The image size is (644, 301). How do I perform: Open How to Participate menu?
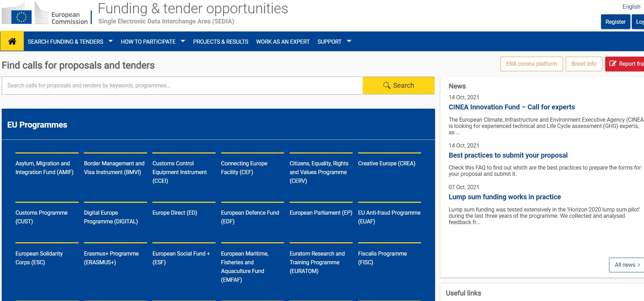pyautogui.click(x=148, y=42)
